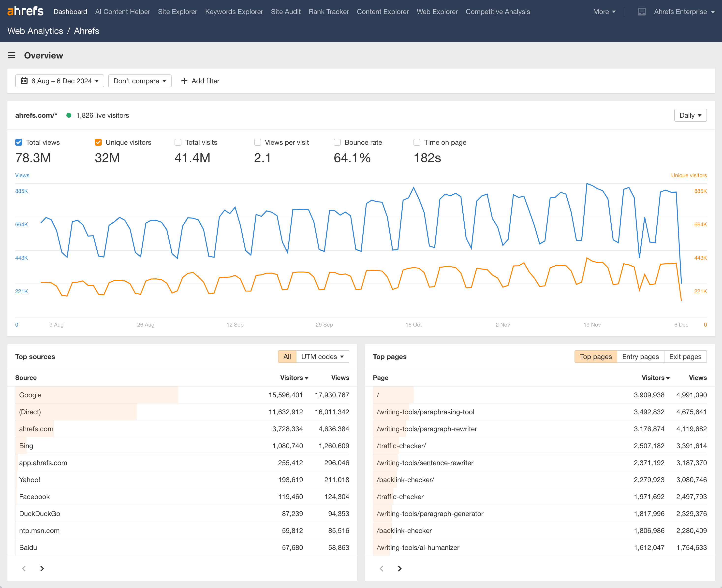
Task: Open Site Explorer in navigation
Action: click(x=177, y=12)
